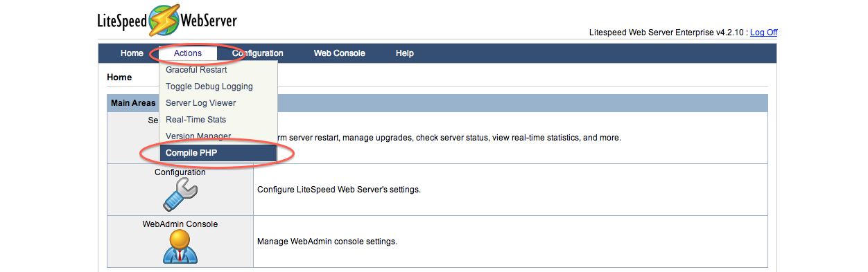Open the Configuration menu in navigation bar
This screenshot has width=868, height=272.
click(257, 53)
